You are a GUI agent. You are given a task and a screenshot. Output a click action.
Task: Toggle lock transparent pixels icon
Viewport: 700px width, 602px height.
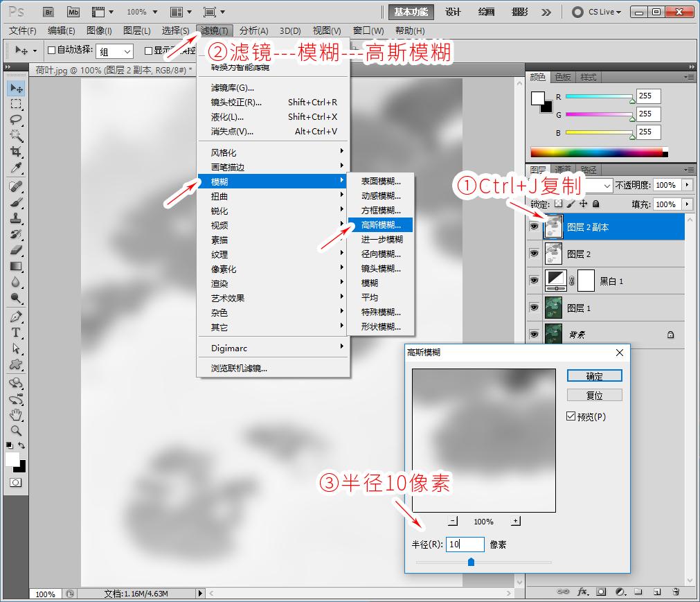coord(558,204)
